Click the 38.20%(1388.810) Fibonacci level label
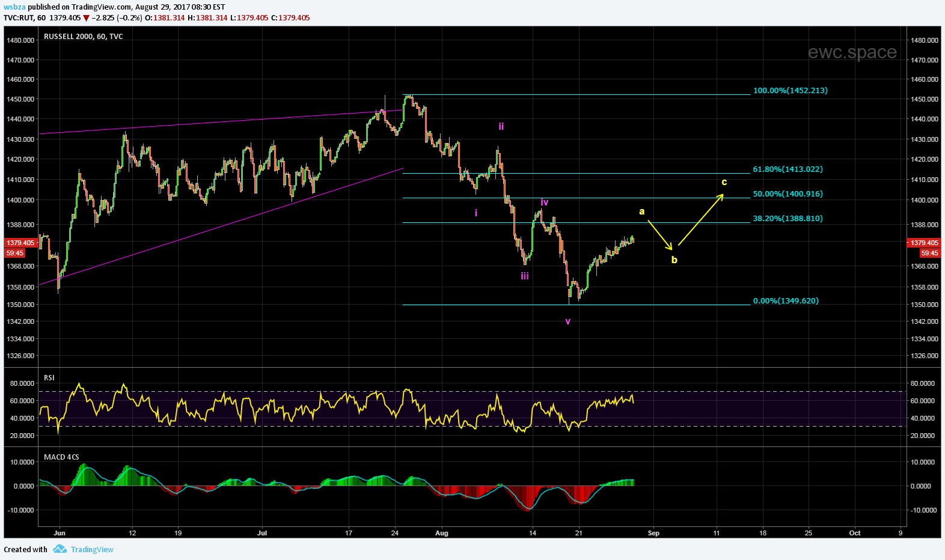This screenshot has height=560, width=945. tap(787, 219)
